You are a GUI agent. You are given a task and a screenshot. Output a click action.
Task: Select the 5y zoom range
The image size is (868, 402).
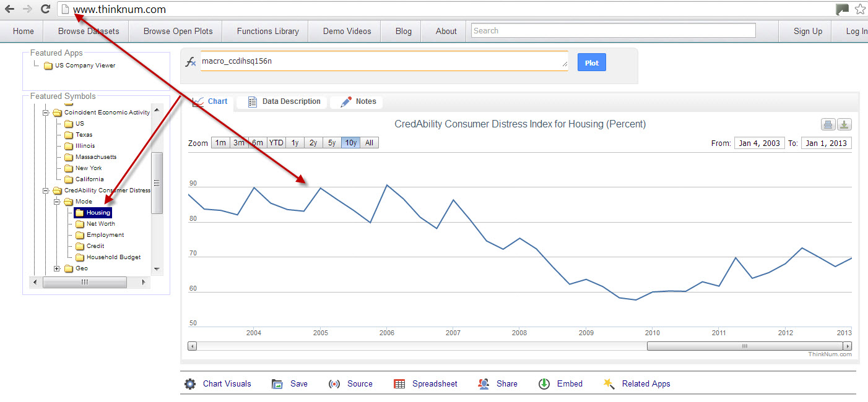coord(332,143)
